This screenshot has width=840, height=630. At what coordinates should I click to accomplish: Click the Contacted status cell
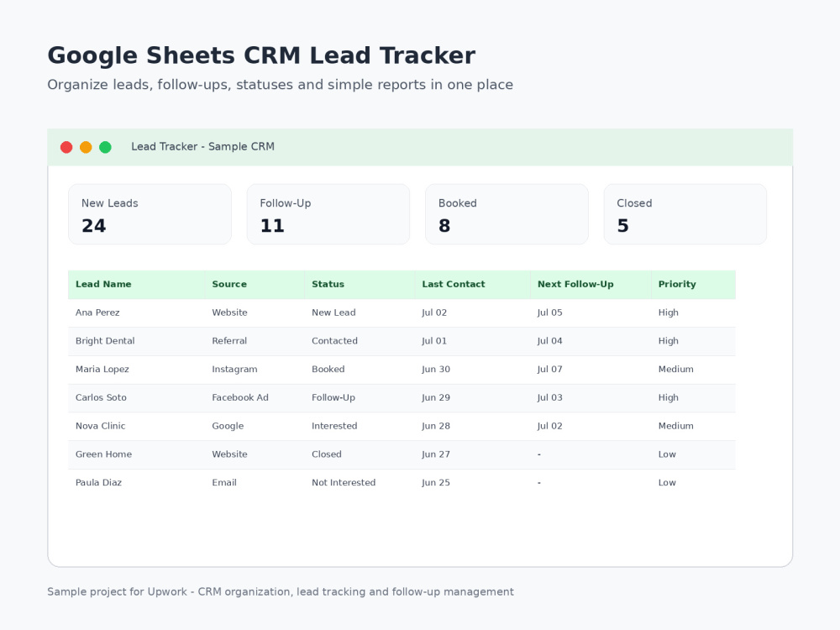point(360,341)
